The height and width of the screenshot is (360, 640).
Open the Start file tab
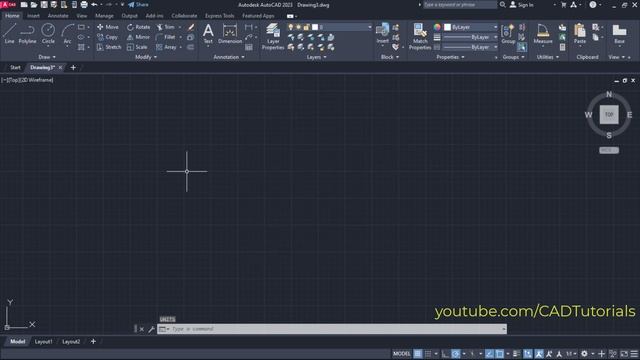coord(15,67)
